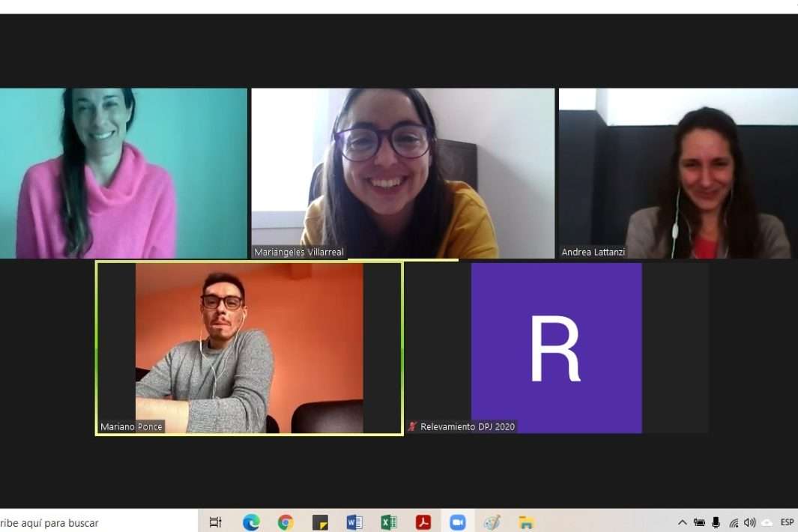Open network settings from the Wi-Fi icon

tap(734, 523)
